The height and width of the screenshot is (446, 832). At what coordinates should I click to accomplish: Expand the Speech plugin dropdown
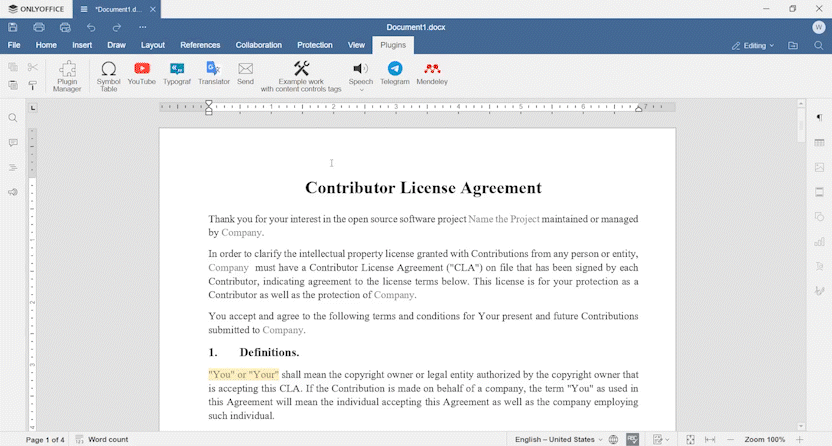361,90
